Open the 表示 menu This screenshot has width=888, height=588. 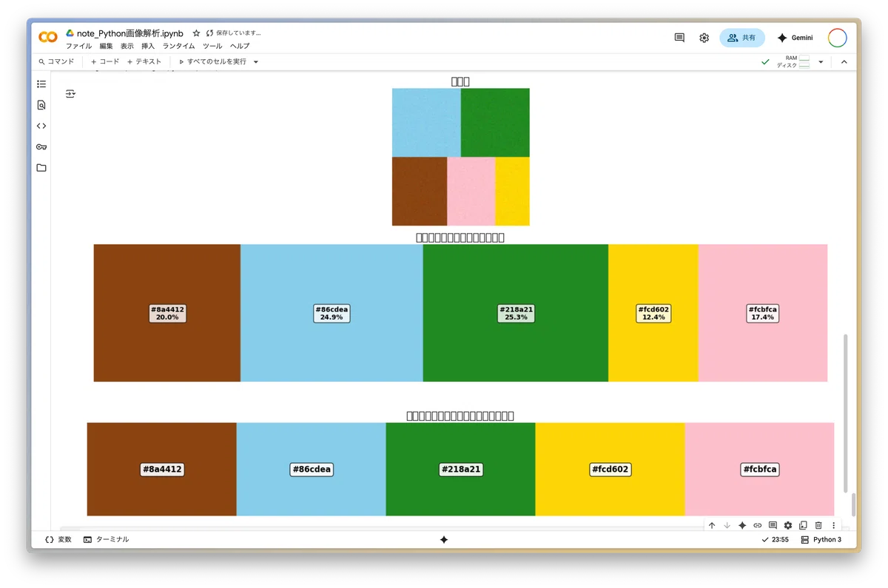(x=127, y=46)
